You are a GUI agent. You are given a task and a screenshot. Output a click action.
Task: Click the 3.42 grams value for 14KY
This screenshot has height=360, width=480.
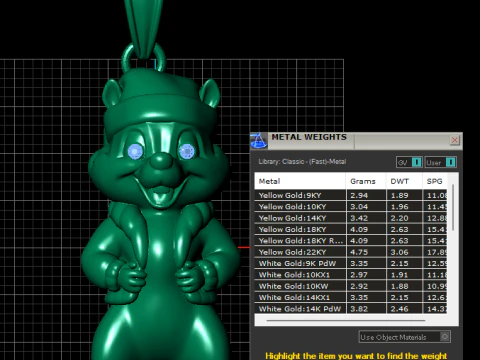tap(359, 218)
